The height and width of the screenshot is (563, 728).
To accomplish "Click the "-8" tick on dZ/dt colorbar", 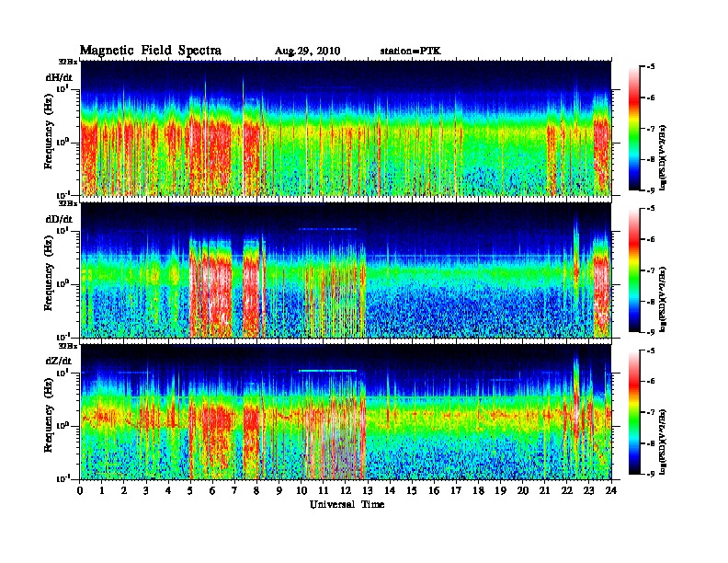I will (651, 443).
